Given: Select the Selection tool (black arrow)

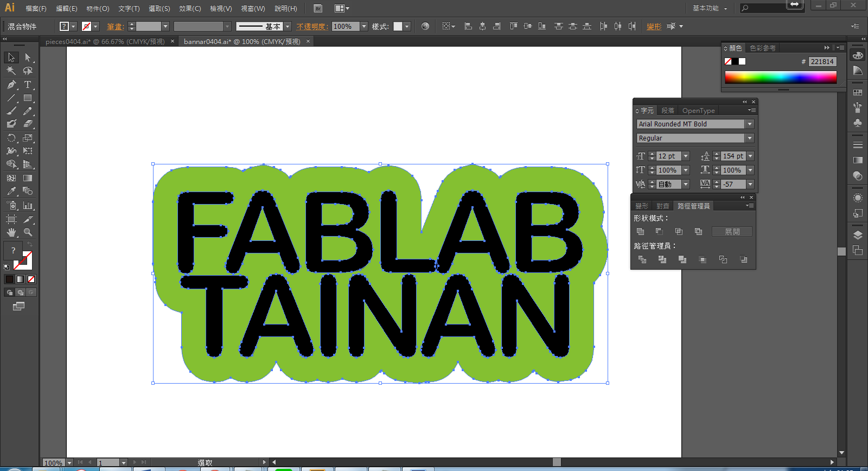Looking at the screenshot, I should click(11, 58).
